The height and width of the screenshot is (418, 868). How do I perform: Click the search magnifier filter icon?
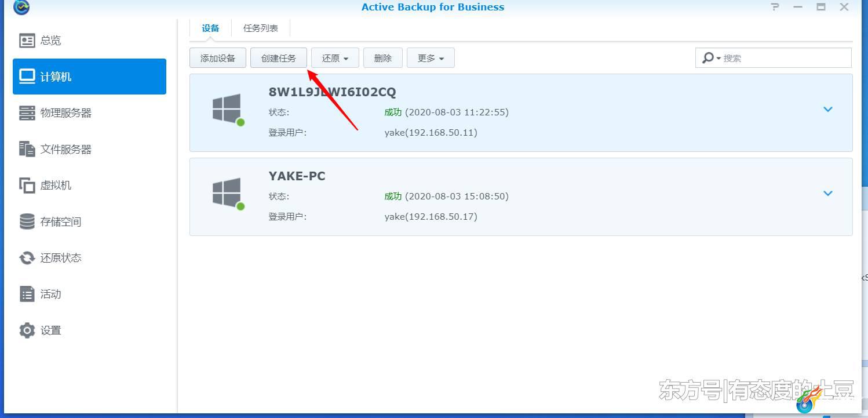click(710, 58)
